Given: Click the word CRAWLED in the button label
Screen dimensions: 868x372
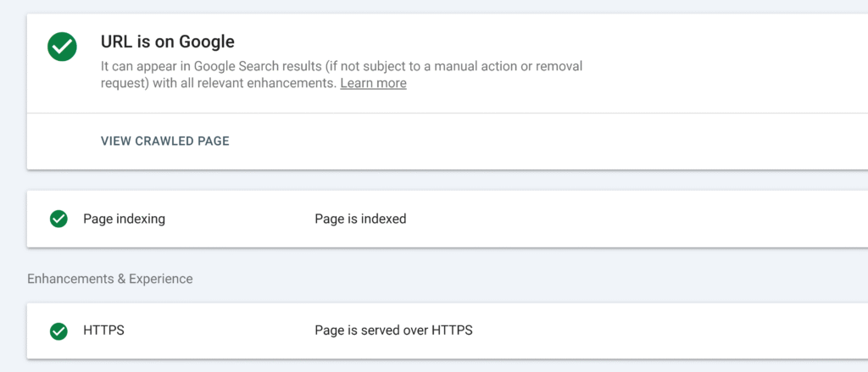Looking at the screenshot, I should pyautogui.click(x=165, y=142).
